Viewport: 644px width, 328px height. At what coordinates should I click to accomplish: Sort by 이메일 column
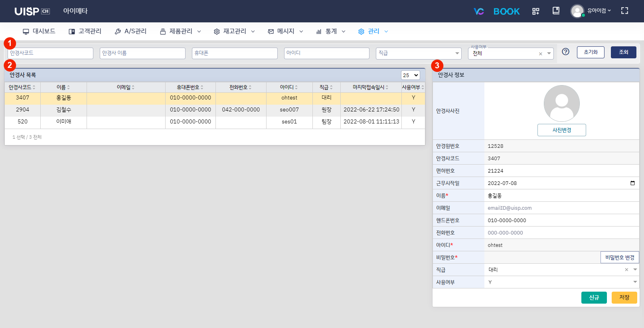pos(126,87)
